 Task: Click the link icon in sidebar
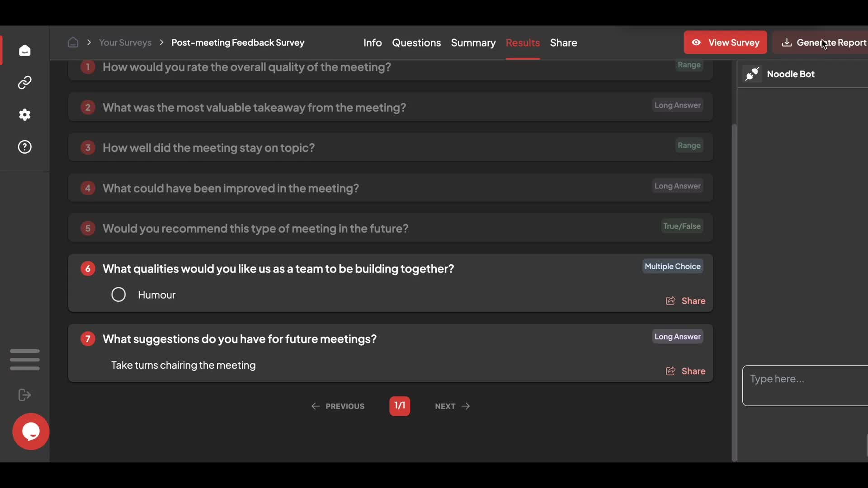24,82
